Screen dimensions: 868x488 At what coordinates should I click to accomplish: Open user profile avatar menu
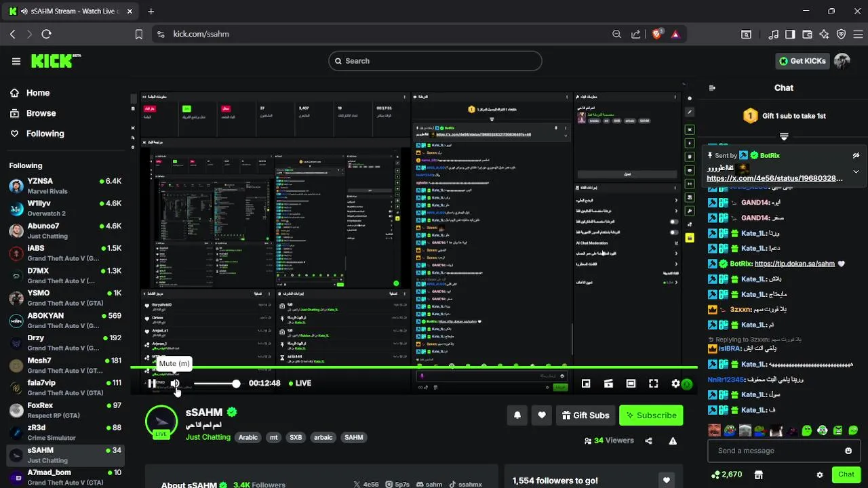click(842, 61)
